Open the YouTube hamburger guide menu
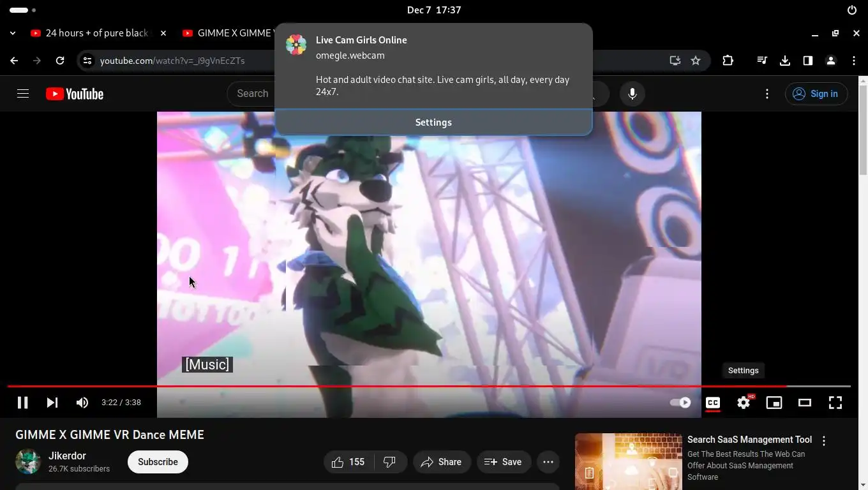This screenshot has height=490, width=868. coord(23,94)
